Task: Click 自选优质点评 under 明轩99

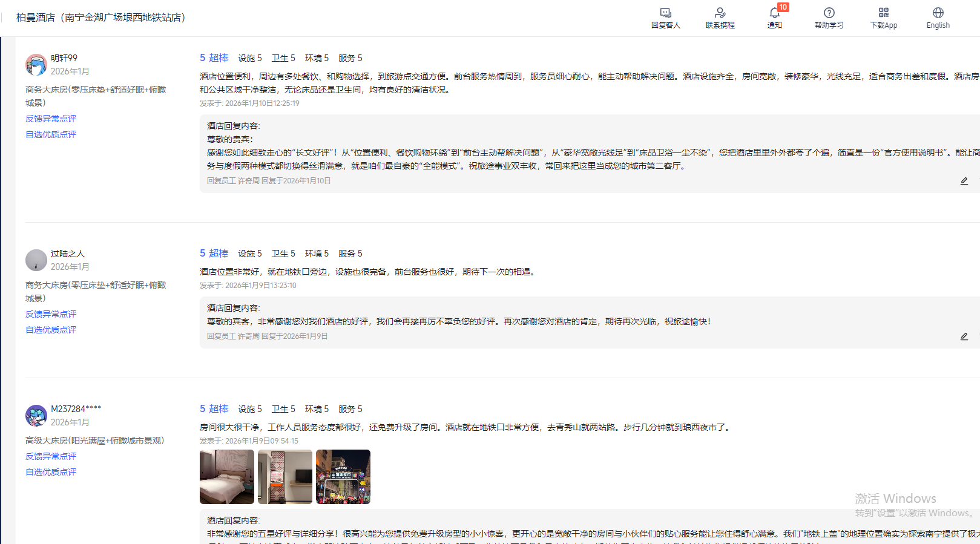Action: tap(51, 134)
